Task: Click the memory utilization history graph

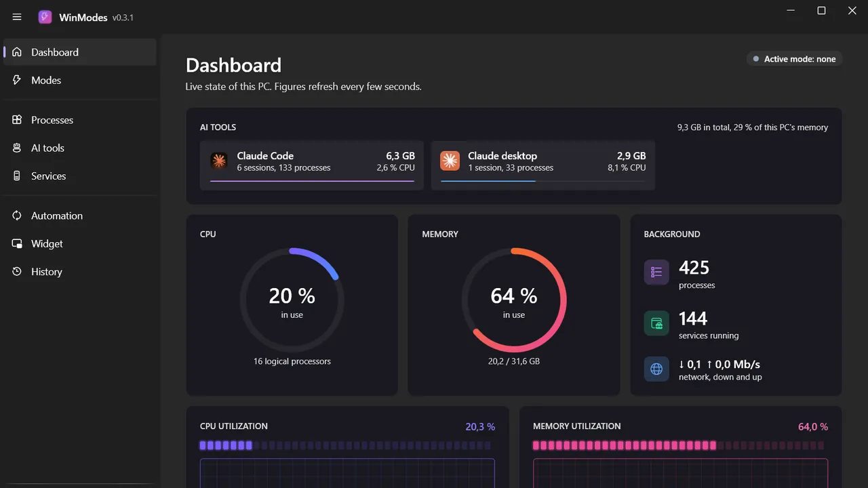Action: tap(681, 473)
